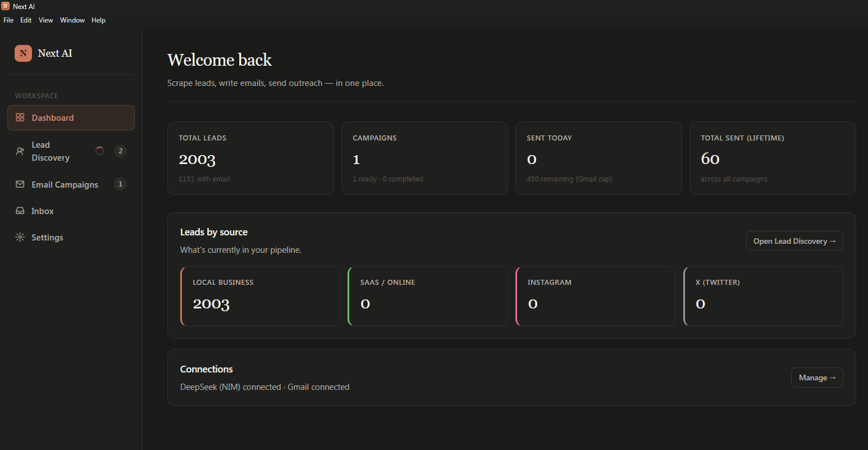The width and height of the screenshot is (868, 450).
Task: Click the Manage connections button
Action: (817, 378)
